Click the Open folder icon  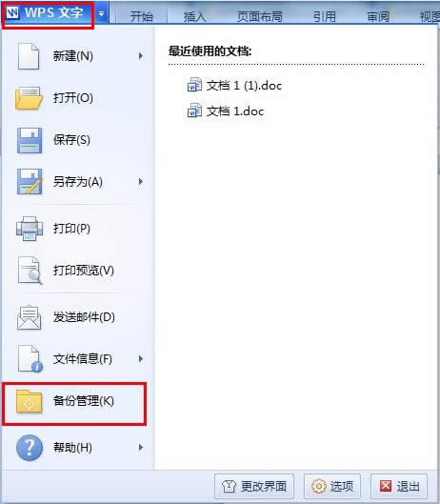tap(29, 98)
